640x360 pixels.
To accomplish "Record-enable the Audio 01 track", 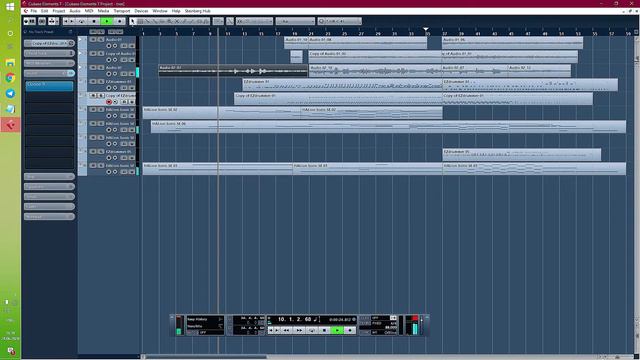I will (x=109, y=46).
